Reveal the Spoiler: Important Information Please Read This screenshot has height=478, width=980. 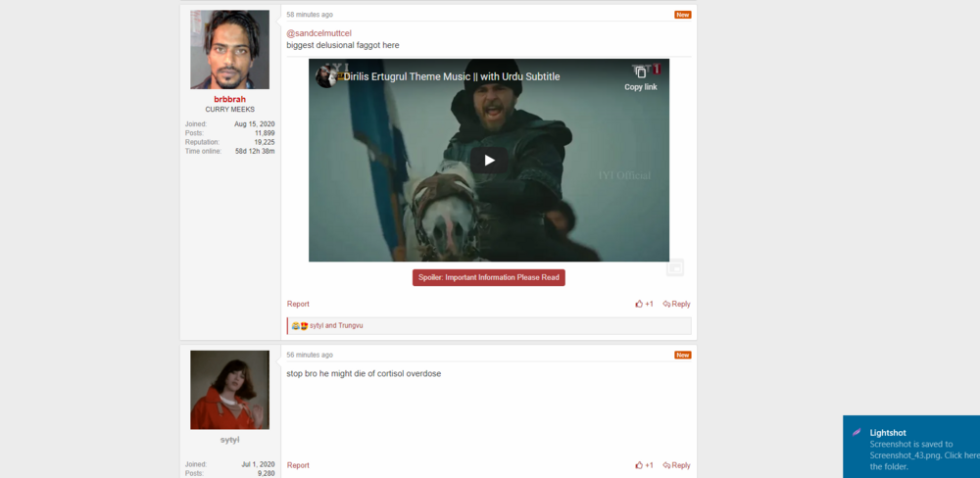click(x=489, y=277)
